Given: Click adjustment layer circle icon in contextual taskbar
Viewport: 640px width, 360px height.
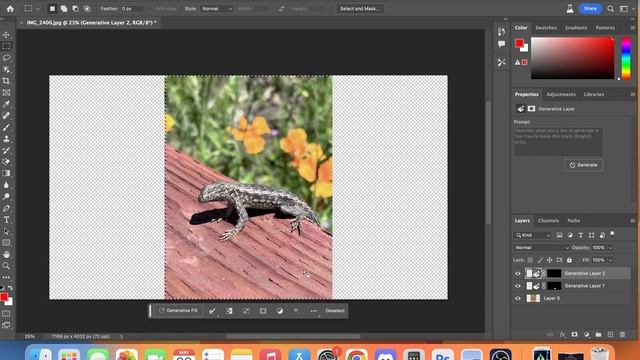Looking at the screenshot, I should click(x=280, y=311).
